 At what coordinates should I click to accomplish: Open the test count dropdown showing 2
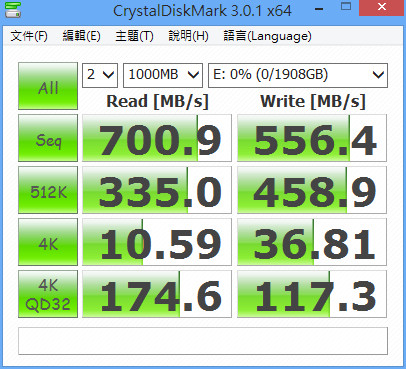point(100,75)
